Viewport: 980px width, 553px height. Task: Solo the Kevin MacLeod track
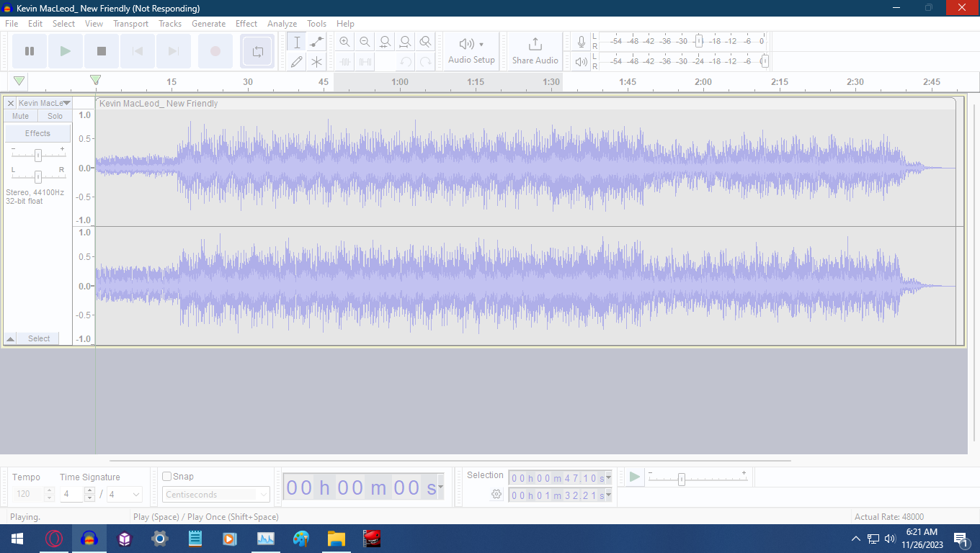point(54,115)
